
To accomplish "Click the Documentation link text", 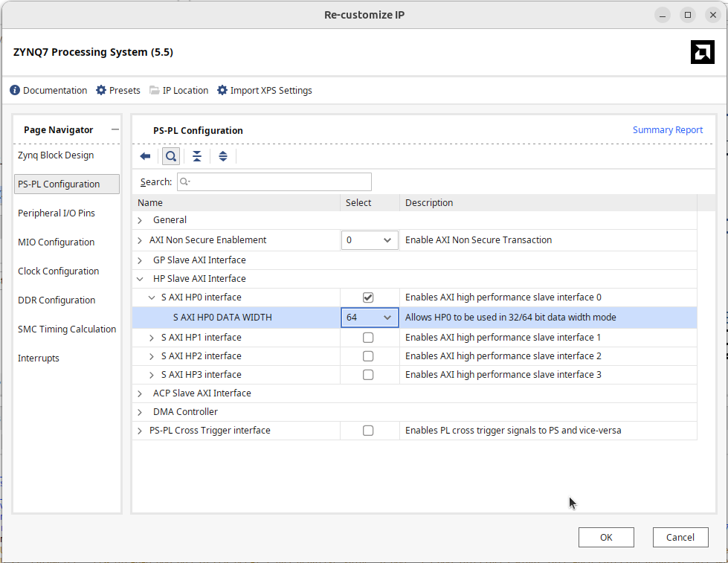I will (55, 90).
